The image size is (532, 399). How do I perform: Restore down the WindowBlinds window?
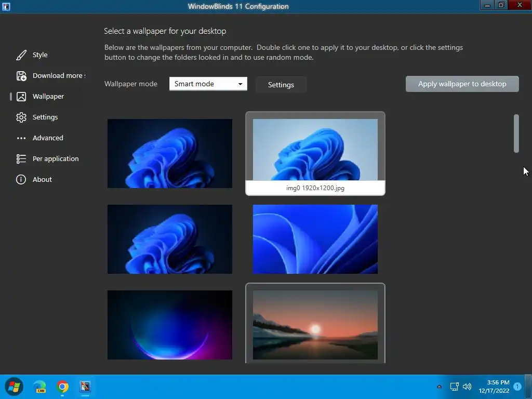point(501,5)
